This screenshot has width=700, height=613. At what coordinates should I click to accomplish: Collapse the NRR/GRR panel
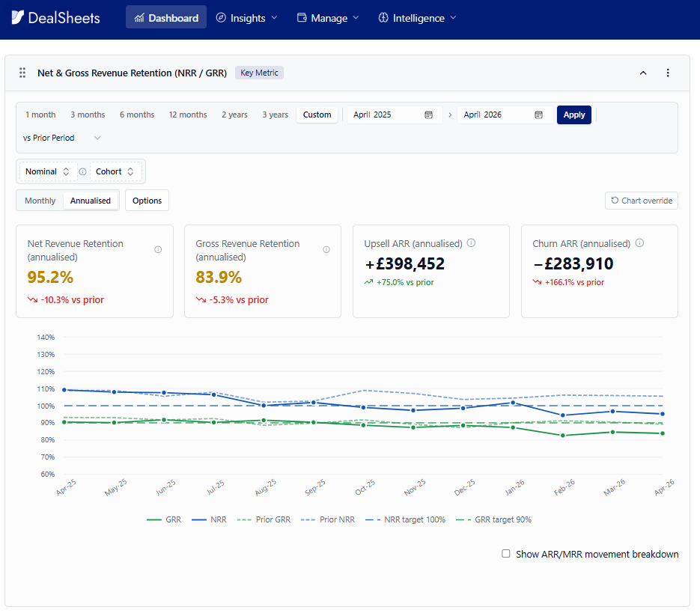point(643,73)
